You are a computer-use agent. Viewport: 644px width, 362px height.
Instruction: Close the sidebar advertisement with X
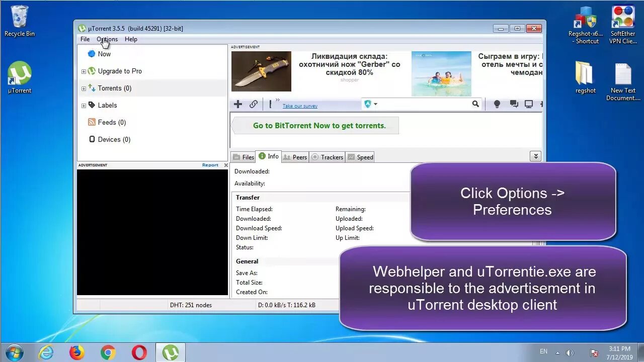pyautogui.click(x=225, y=165)
